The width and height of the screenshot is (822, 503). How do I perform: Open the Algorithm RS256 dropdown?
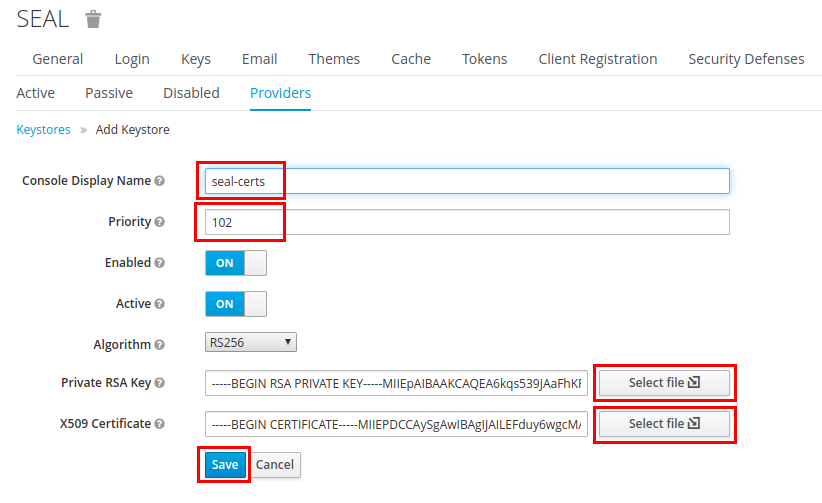tap(251, 342)
